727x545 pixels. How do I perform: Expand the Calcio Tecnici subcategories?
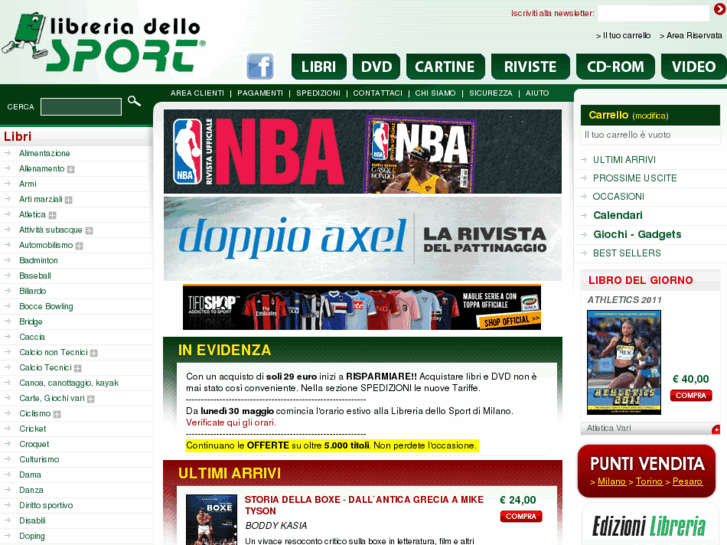(x=78, y=368)
